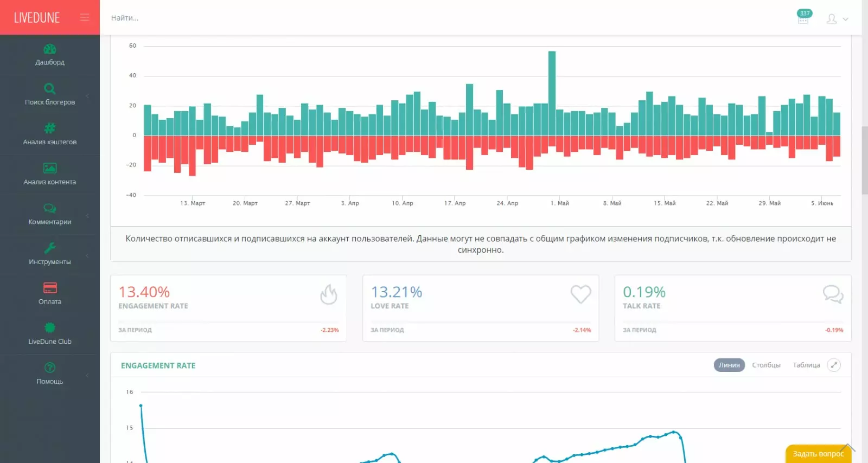Expand the Поиск блогеров submenu arrow
Screen dimensions: 868x463
[87, 96]
